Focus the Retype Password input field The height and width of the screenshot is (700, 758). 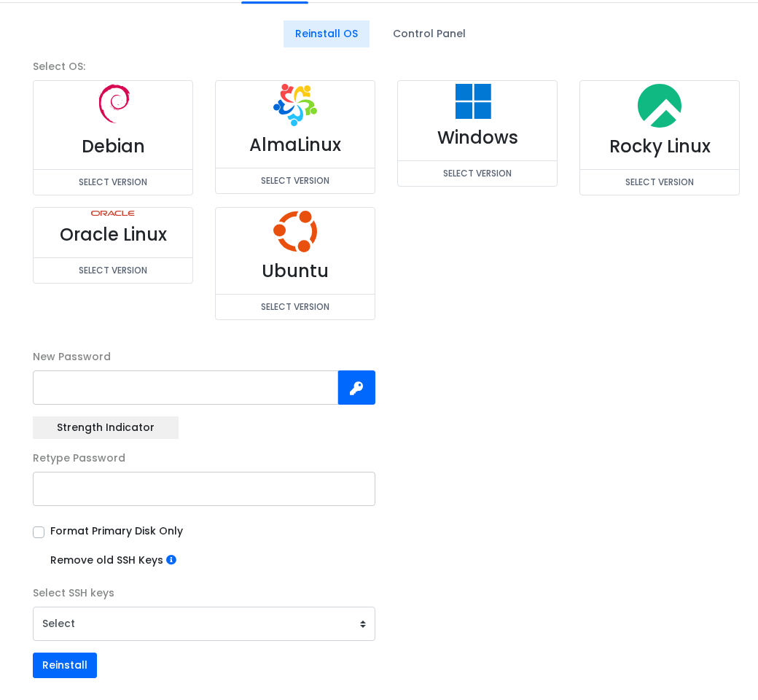click(204, 489)
